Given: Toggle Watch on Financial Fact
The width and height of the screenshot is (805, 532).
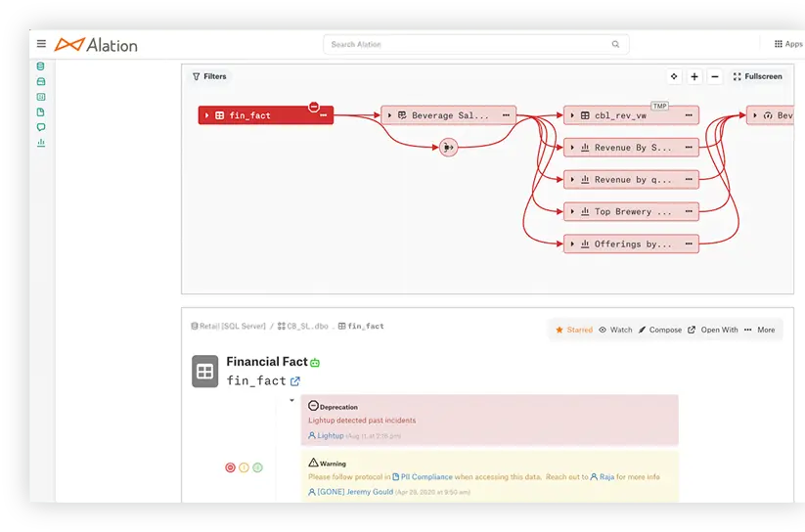Looking at the screenshot, I should tap(615, 330).
